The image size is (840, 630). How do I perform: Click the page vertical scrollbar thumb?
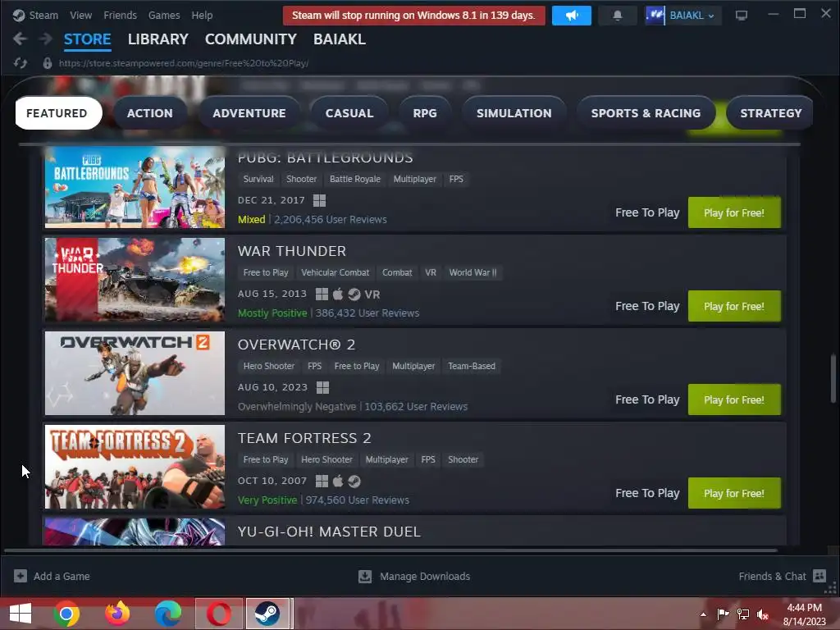[x=833, y=377]
